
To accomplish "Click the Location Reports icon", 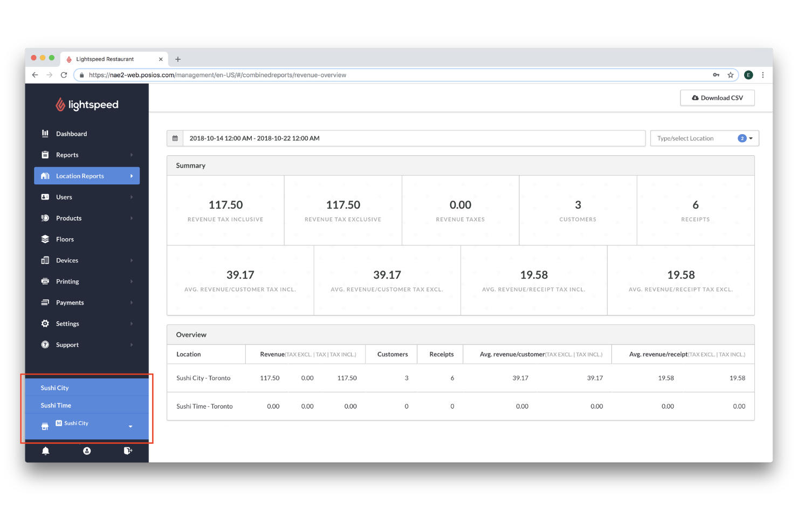I will [46, 176].
